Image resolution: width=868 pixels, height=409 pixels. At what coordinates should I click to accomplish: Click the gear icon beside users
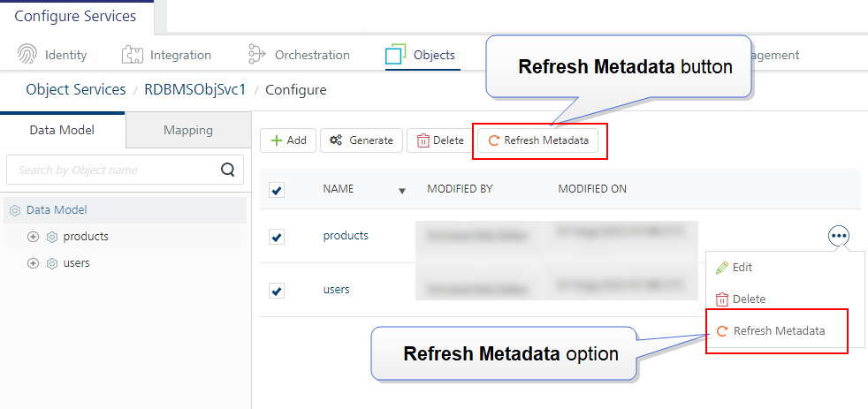52,263
